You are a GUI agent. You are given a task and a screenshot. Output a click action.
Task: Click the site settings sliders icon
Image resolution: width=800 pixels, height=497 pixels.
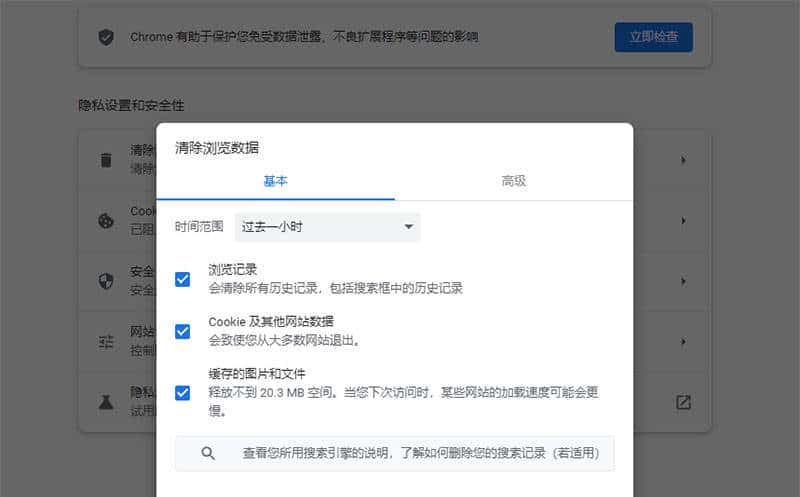tap(106, 341)
